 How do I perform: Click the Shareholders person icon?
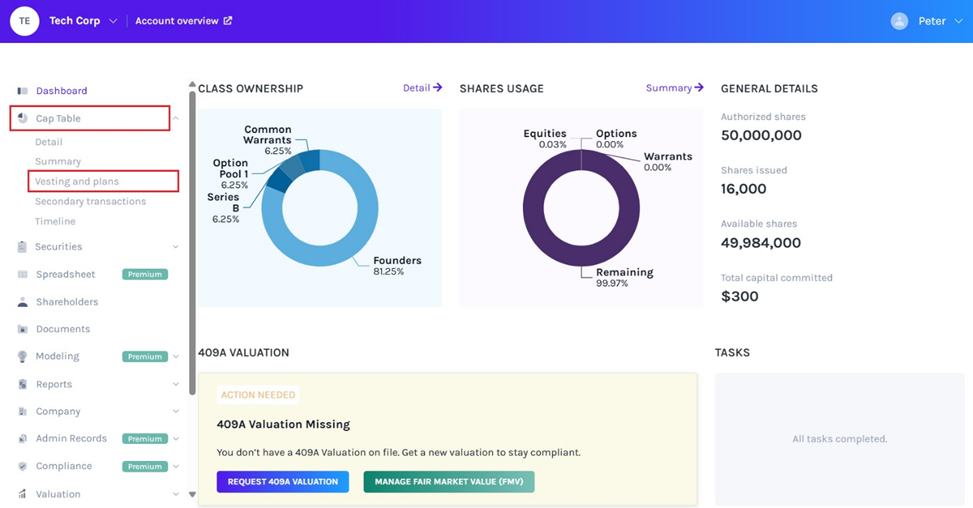(x=22, y=302)
